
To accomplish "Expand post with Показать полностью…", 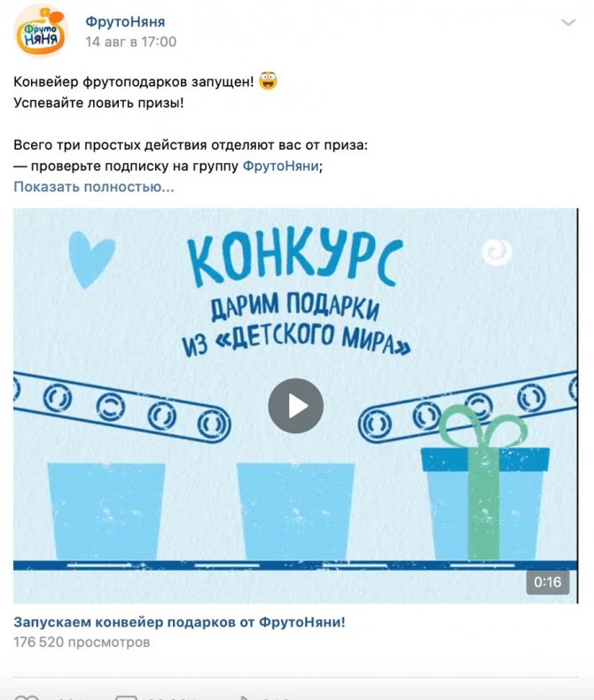I will tap(94, 187).
